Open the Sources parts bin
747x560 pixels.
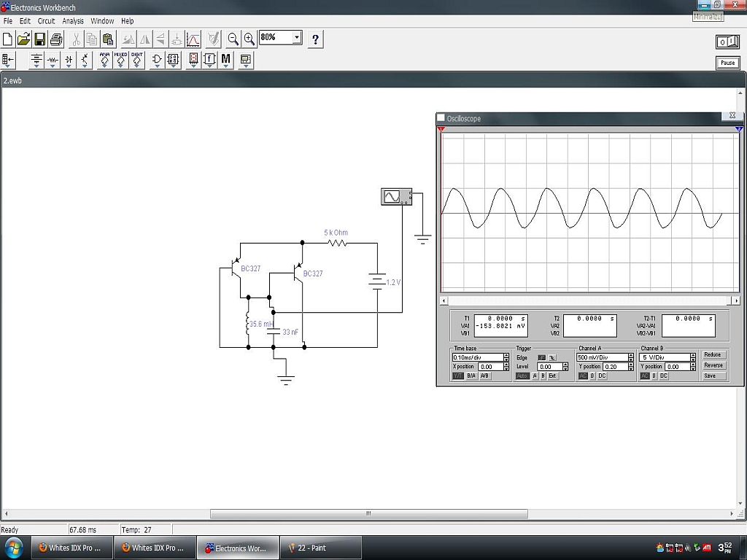[x=36, y=60]
